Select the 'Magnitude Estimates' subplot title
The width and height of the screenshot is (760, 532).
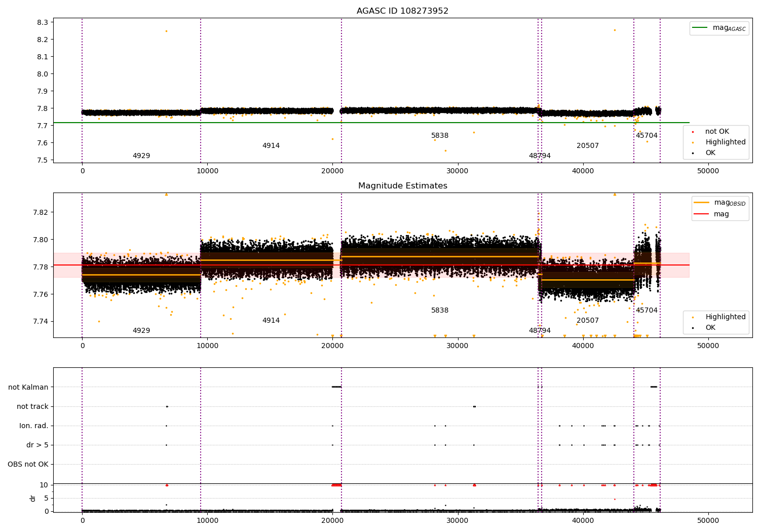tap(402, 186)
